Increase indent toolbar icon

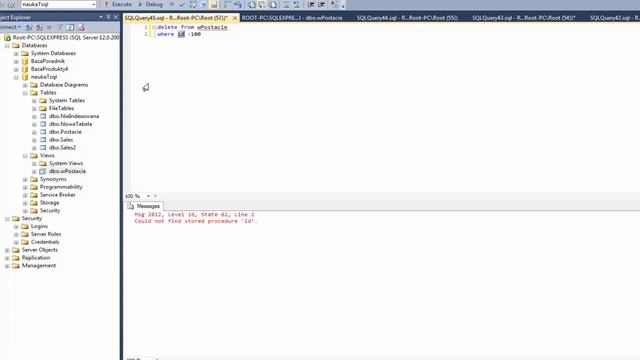pos(322,4)
